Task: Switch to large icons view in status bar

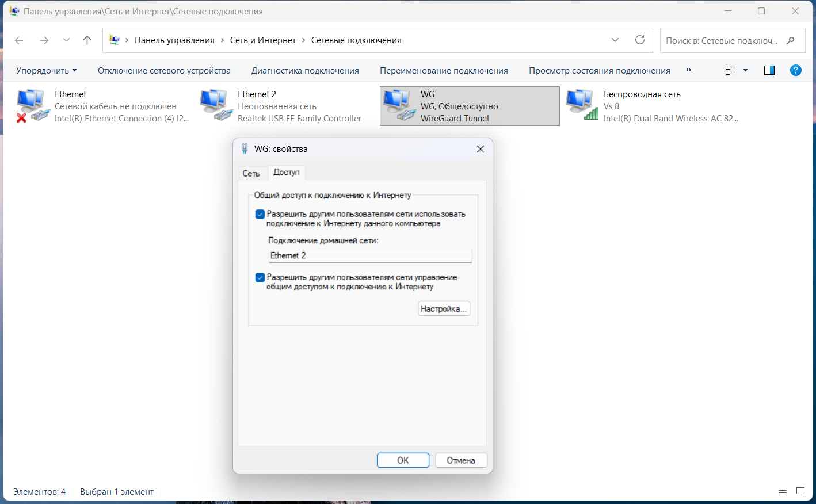Action: point(800,491)
